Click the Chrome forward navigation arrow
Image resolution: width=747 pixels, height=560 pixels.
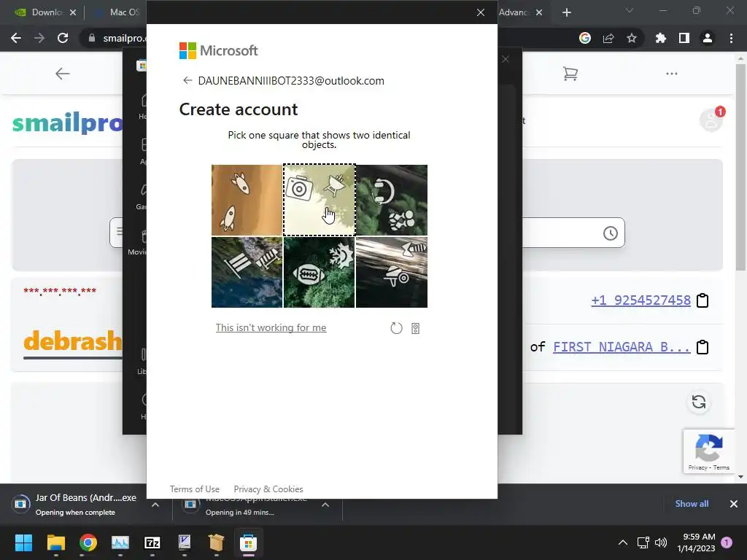pyautogui.click(x=39, y=38)
